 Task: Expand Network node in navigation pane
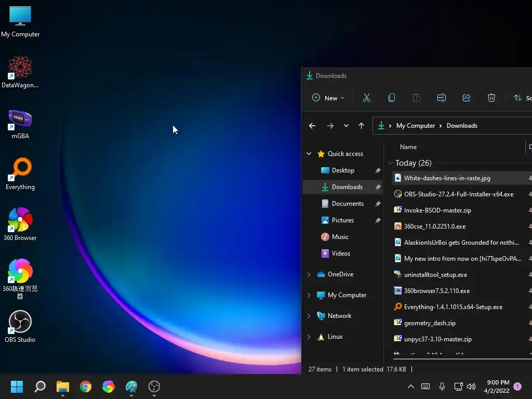coord(309,316)
